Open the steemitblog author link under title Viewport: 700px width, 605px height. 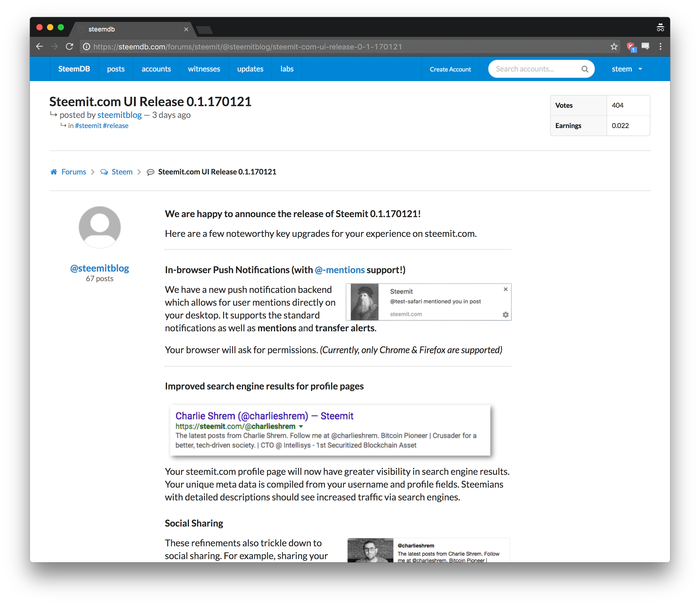tap(120, 115)
